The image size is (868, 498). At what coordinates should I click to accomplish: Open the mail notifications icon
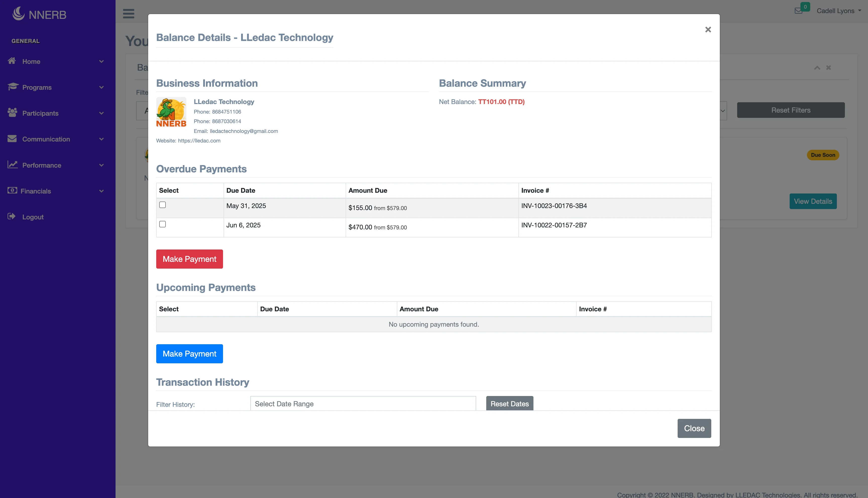pyautogui.click(x=799, y=10)
